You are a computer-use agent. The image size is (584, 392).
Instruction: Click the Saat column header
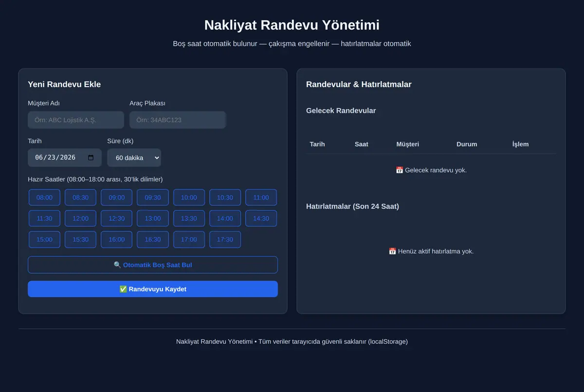(362, 144)
